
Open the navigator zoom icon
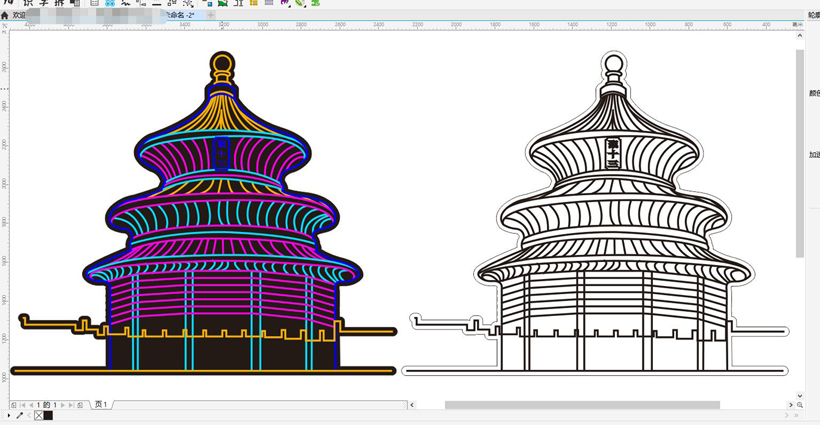click(800, 405)
